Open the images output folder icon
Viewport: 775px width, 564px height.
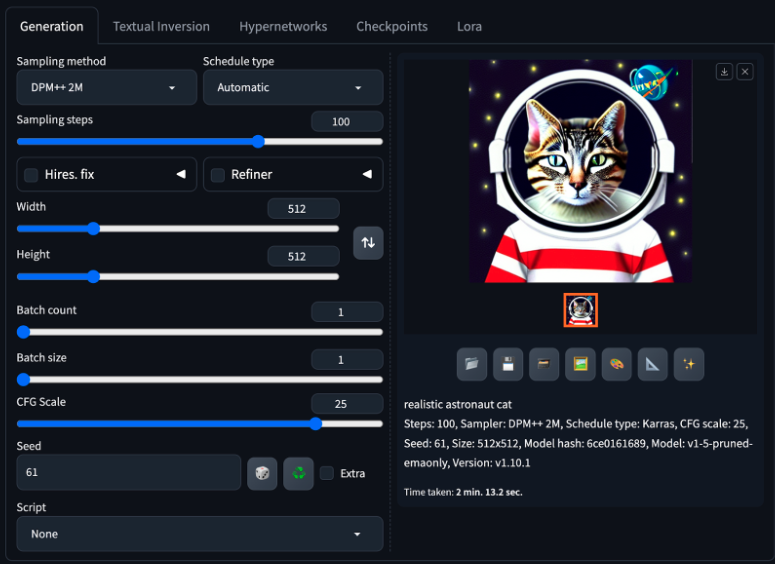pyautogui.click(x=472, y=364)
